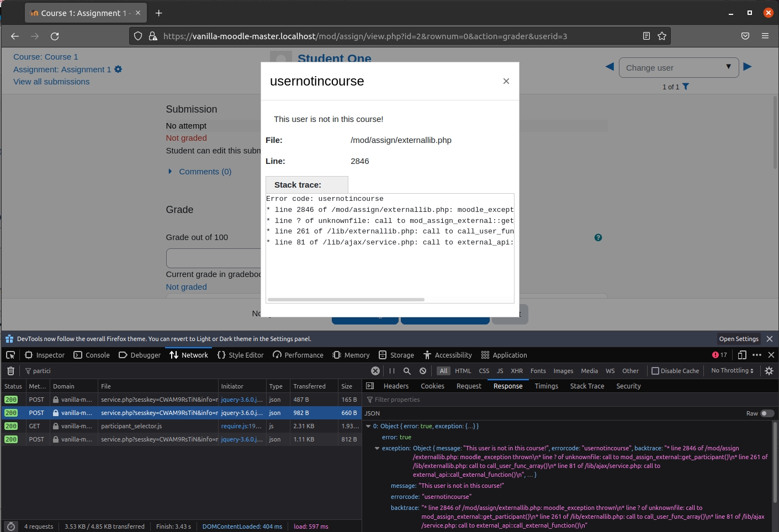Image resolution: width=779 pixels, height=532 pixels.
Task: Open the Cookies tab of the request
Action: click(x=433, y=386)
